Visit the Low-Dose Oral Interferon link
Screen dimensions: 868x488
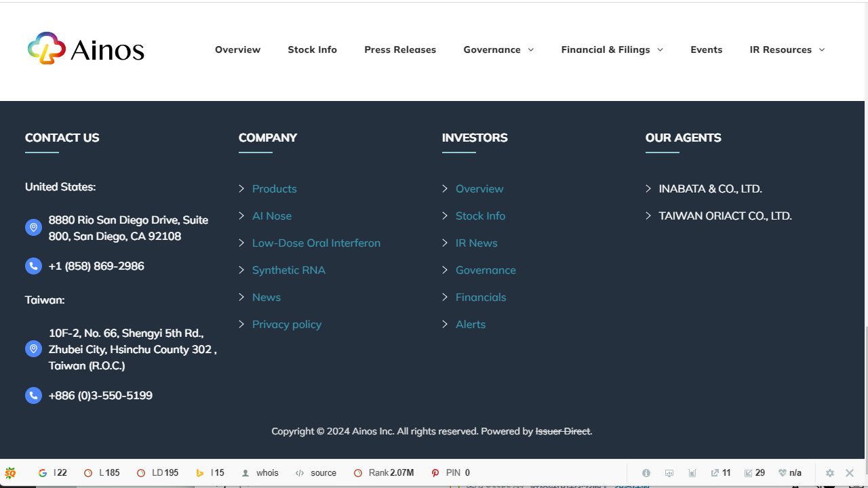pos(316,243)
